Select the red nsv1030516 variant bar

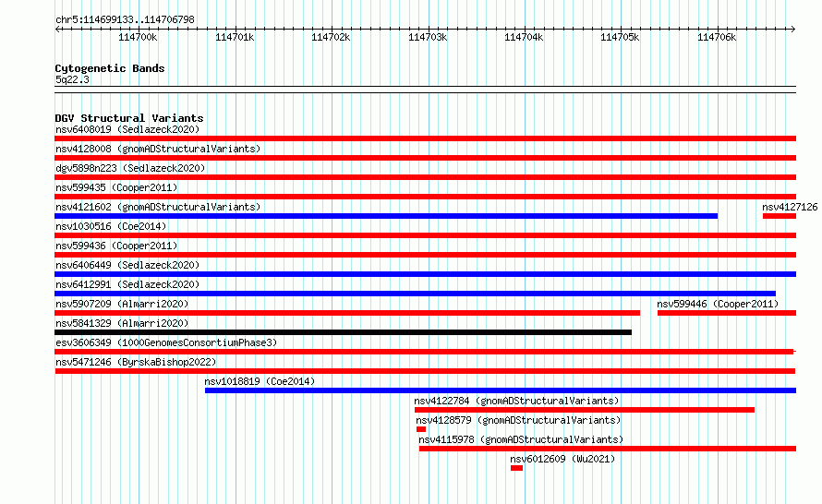click(x=425, y=235)
